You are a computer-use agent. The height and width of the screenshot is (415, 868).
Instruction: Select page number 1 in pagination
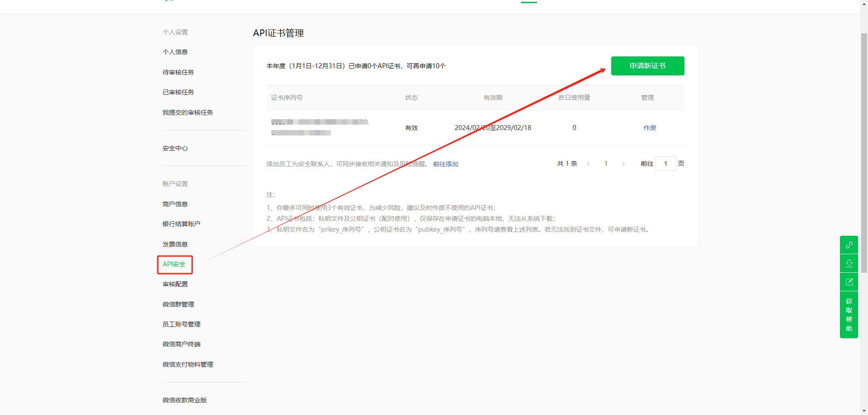606,163
